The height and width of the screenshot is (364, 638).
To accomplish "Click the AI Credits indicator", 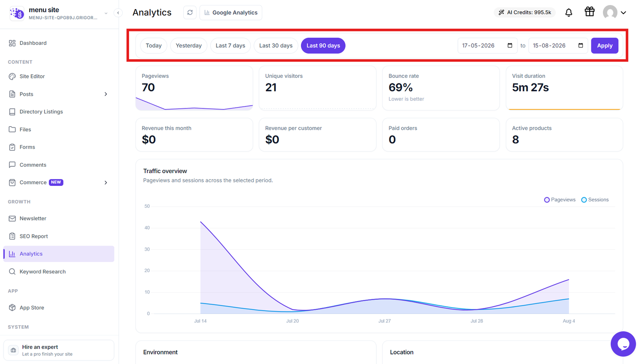I will pyautogui.click(x=524, y=12).
